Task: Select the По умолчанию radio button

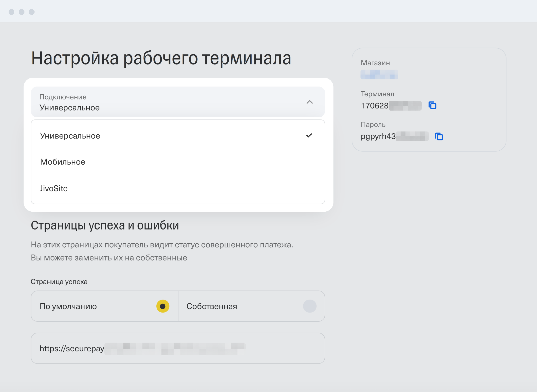Action: pos(163,306)
